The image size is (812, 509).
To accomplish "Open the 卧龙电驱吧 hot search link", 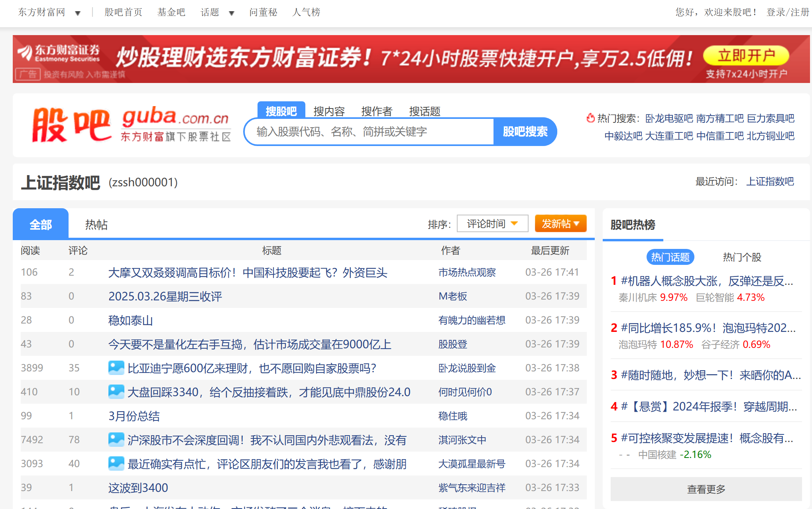I will coord(669,118).
